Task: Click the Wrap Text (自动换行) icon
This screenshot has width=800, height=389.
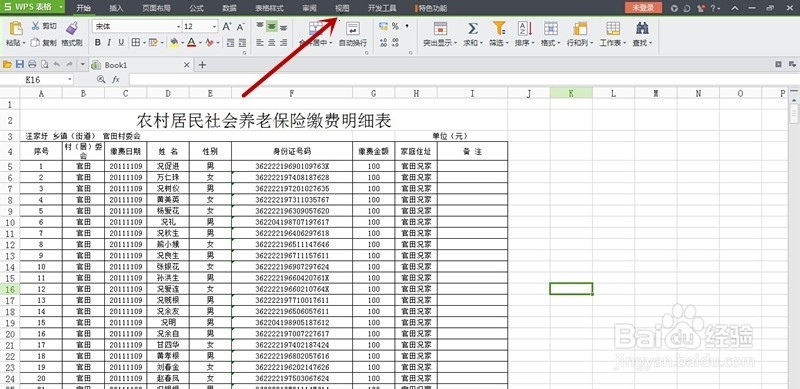Action: coord(353,28)
